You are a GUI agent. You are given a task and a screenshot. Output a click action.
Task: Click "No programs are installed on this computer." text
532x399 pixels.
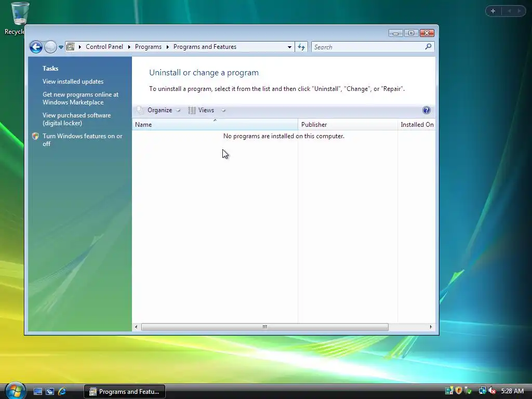(x=284, y=136)
